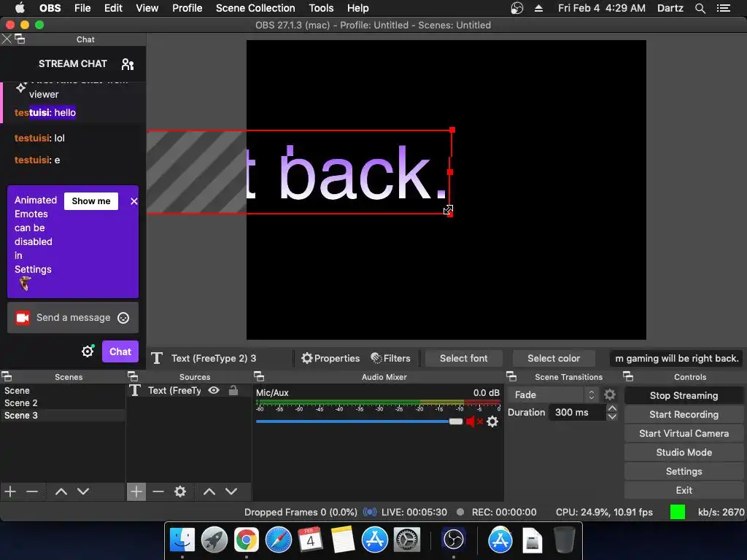747x560 pixels.
Task: Pop out the Scenes dock
Action: point(7,377)
